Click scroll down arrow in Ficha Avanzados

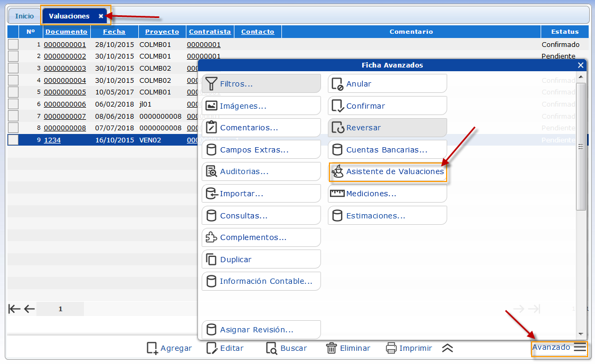coord(581,334)
